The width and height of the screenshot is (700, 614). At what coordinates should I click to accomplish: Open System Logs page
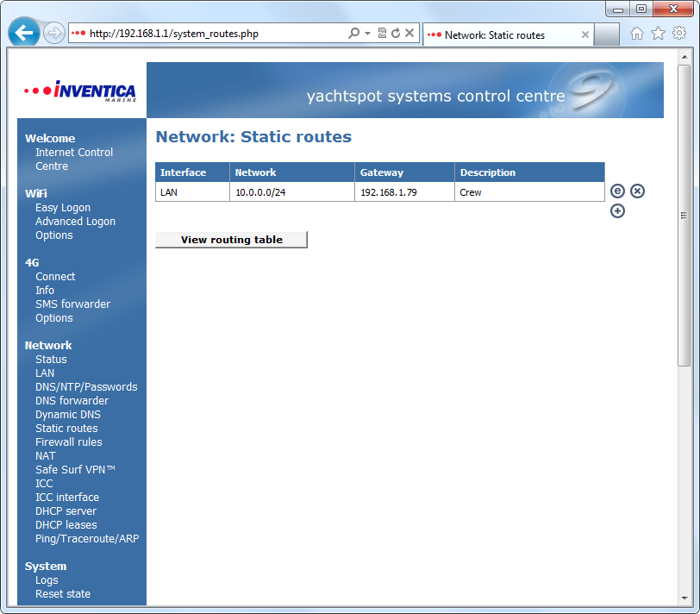coord(47,580)
